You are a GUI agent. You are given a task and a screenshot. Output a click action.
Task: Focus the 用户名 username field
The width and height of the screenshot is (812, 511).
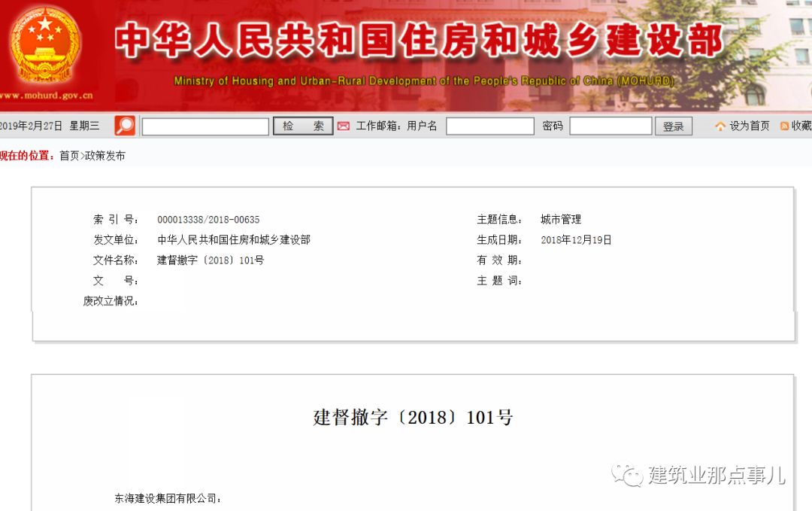point(490,126)
